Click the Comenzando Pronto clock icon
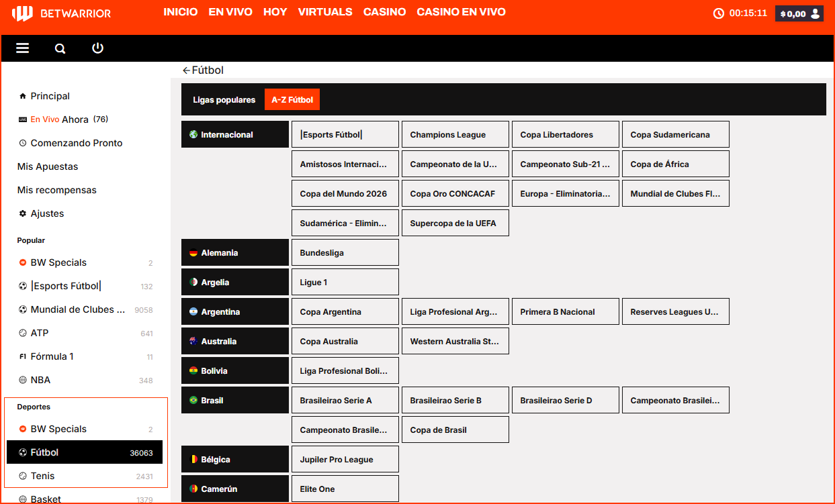Screen dimensions: 835x504 tap(23, 143)
